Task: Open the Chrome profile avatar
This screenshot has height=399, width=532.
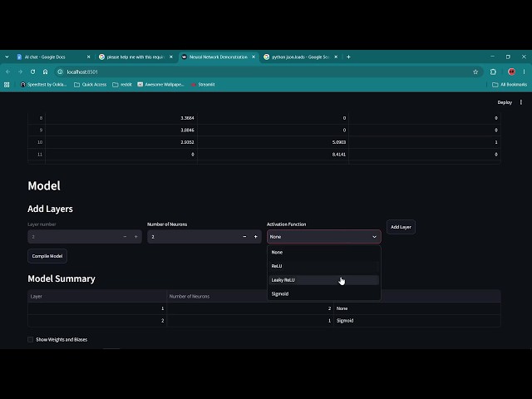Action: [x=511, y=72]
